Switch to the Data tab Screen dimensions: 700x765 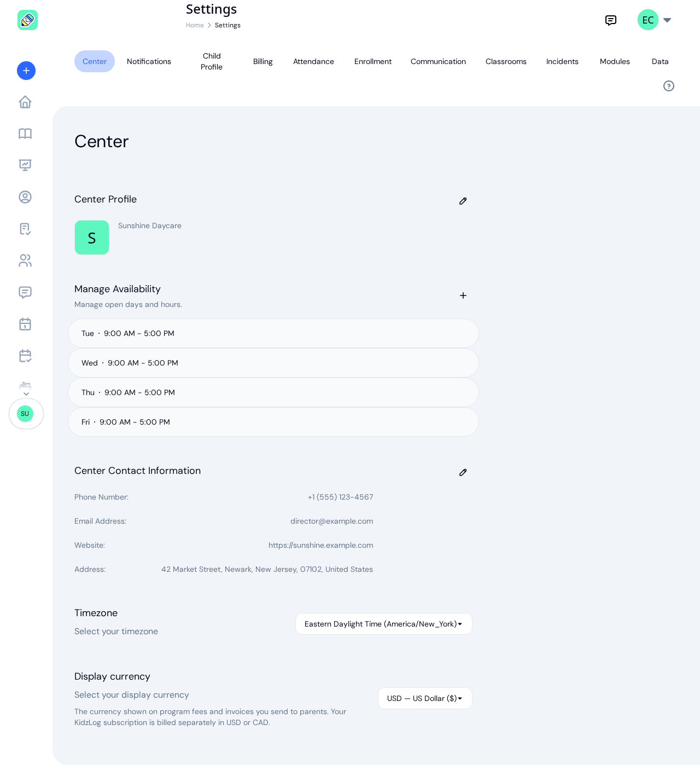click(x=660, y=61)
